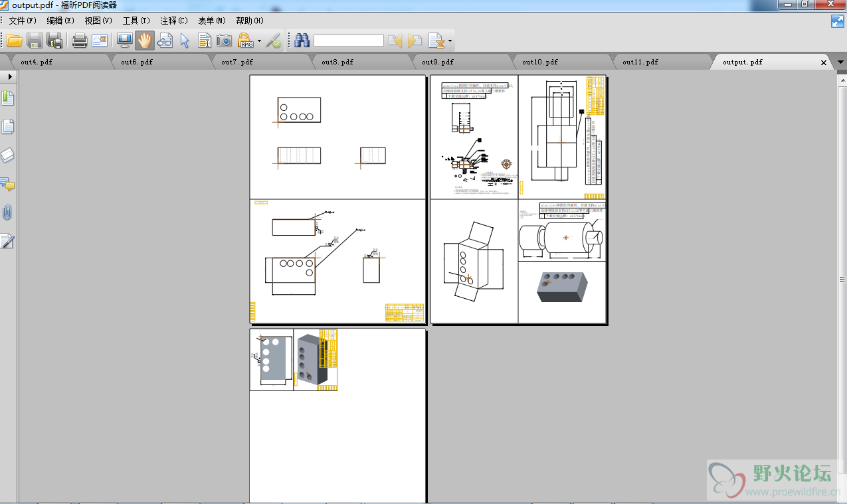
Task: Open the tab list dropdown arrow
Action: pyautogui.click(x=840, y=62)
